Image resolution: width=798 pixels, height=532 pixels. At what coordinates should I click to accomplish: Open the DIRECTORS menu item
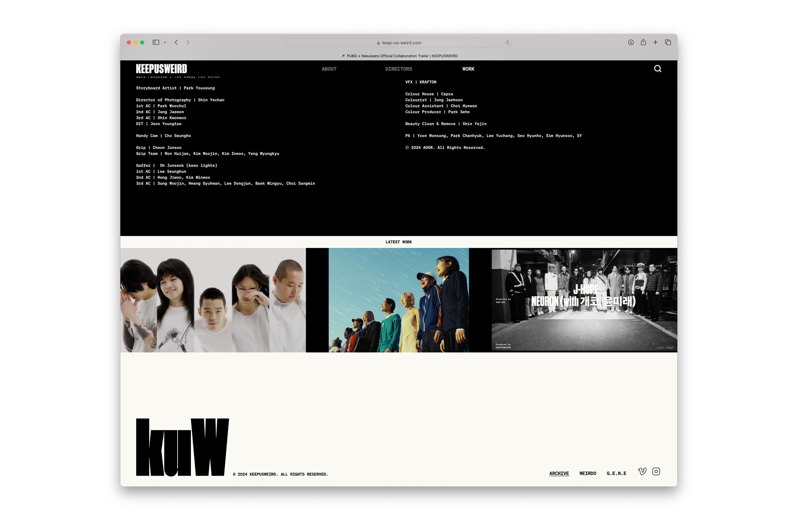coord(398,69)
